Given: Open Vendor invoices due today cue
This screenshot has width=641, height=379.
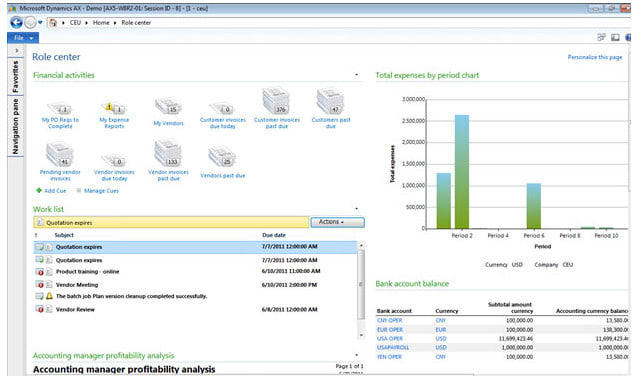Looking at the screenshot, I should 114,168.
